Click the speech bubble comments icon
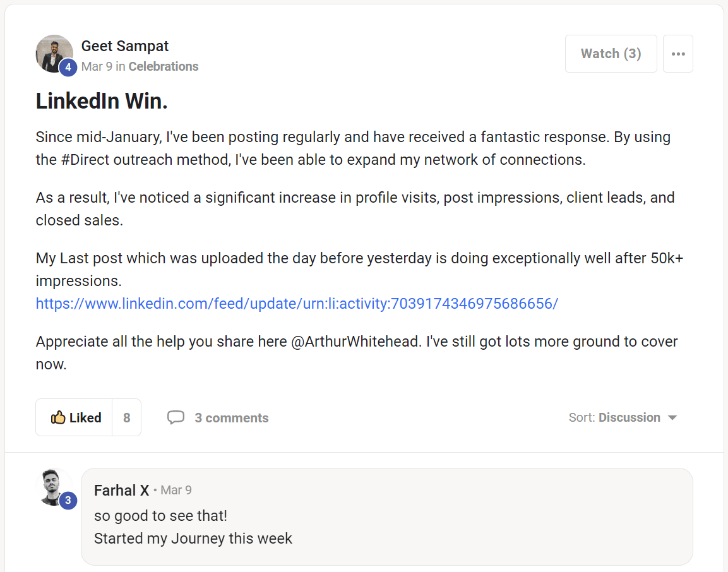Viewport: 728px width, 572px height. click(176, 417)
